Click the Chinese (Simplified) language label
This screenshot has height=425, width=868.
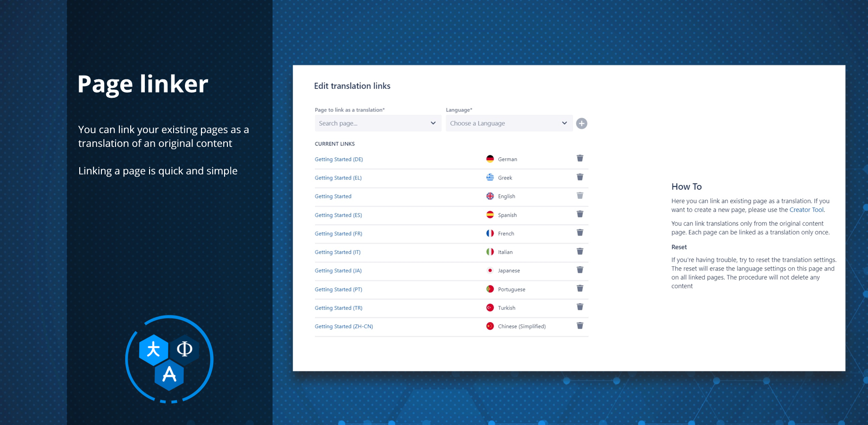pyautogui.click(x=522, y=326)
